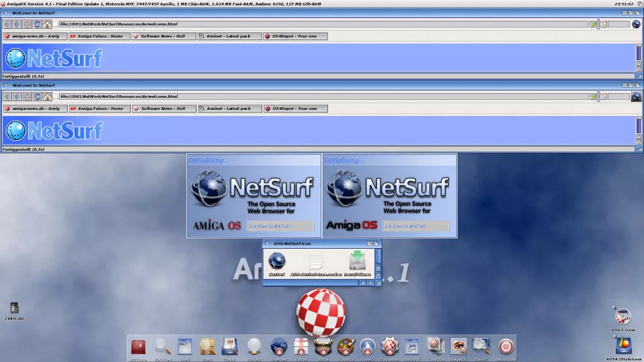Open Amiga Future link in bottom NetSurf window

[x=97, y=109]
